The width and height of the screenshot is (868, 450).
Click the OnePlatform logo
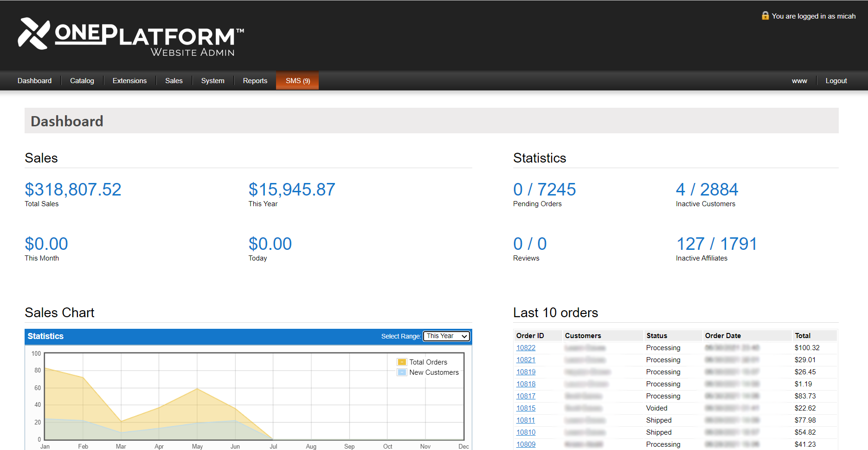(130, 37)
